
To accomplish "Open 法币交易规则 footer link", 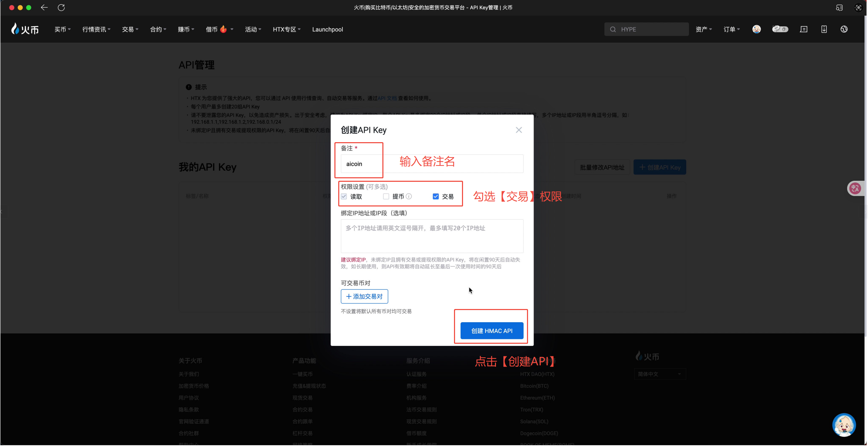I will (x=421, y=410).
